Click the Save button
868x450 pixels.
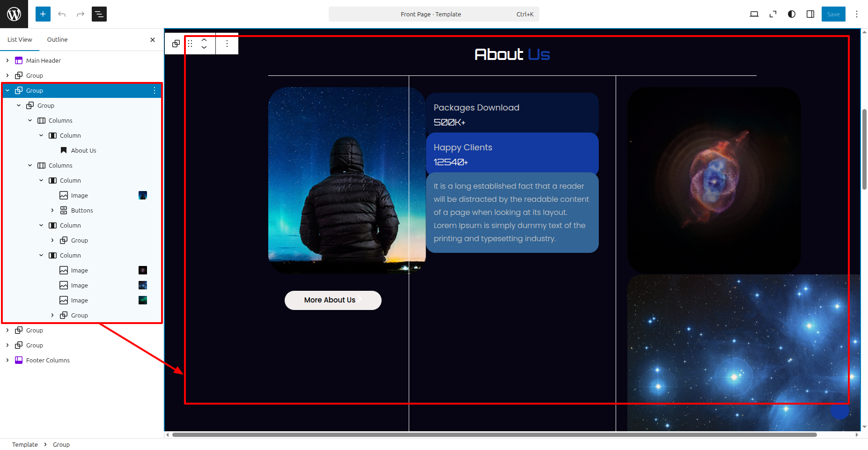tap(833, 14)
